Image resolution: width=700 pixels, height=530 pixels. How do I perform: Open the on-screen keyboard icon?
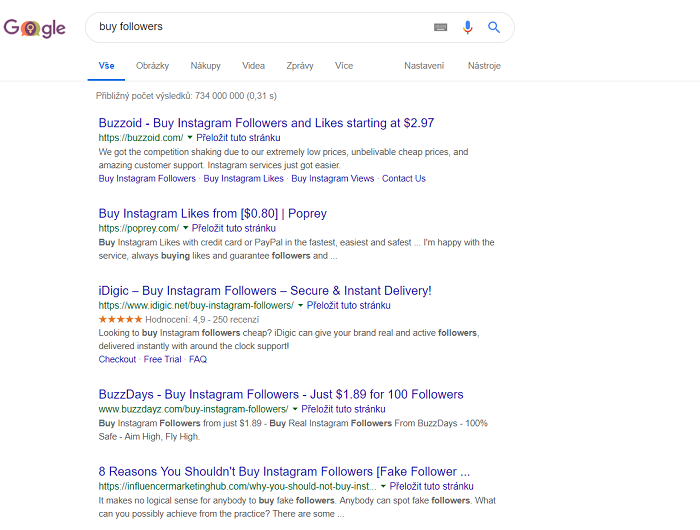coord(440,27)
